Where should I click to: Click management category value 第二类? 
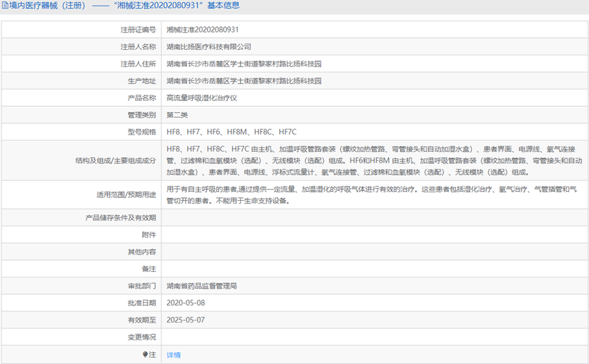pyautogui.click(x=177, y=114)
